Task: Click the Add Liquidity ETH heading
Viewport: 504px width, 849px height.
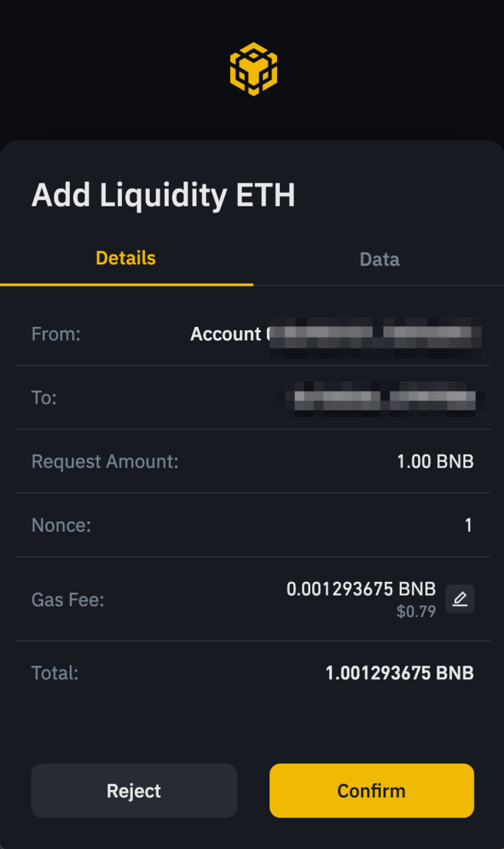Action: click(163, 196)
